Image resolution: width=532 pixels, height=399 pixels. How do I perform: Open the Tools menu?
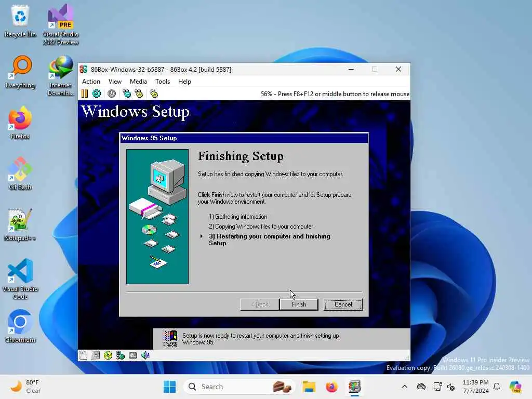163,82
